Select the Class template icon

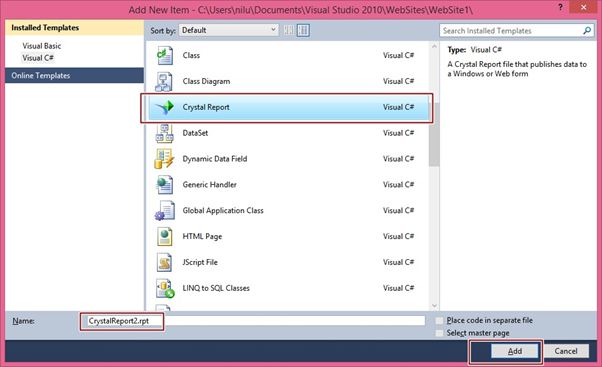tap(165, 56)
